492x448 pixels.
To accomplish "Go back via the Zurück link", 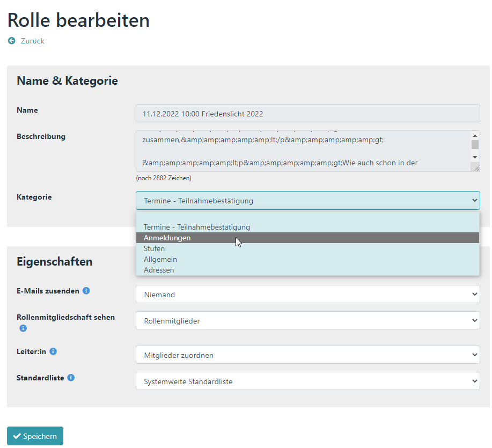I will pos(32,41).
